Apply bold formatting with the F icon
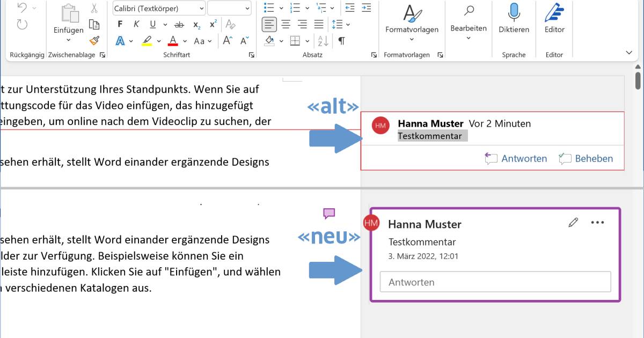The width and height of the screenshot is (644, 338). tap(120, 23)
